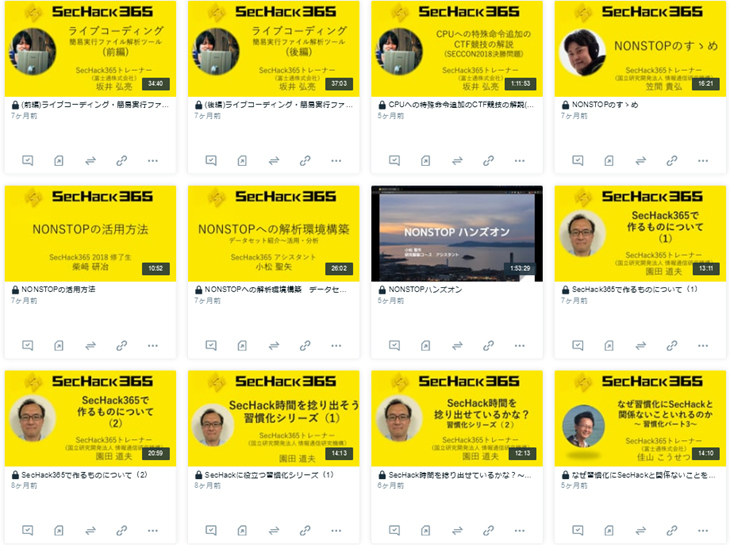Click copy-link icon under なぜ習慣化にSecHack card
The image size is (730, 545).
tap(672, 530)
